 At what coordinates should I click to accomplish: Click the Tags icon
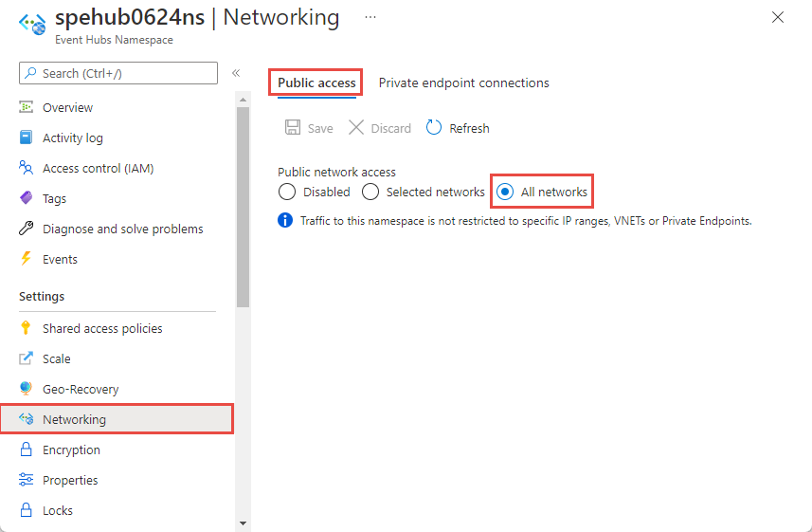pyautogui.click(x=27, y=198)
